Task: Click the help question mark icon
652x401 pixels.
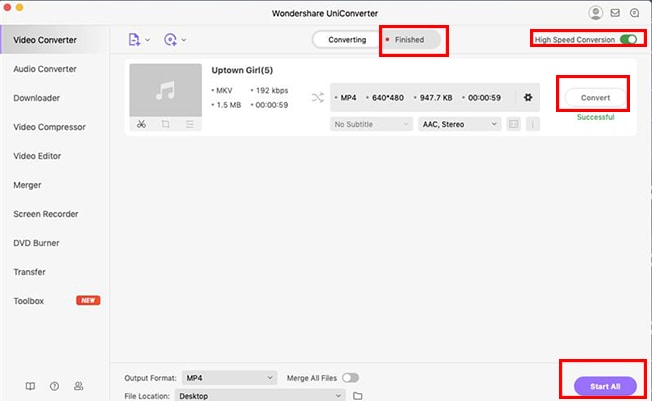Action: [x=54, y=386]
